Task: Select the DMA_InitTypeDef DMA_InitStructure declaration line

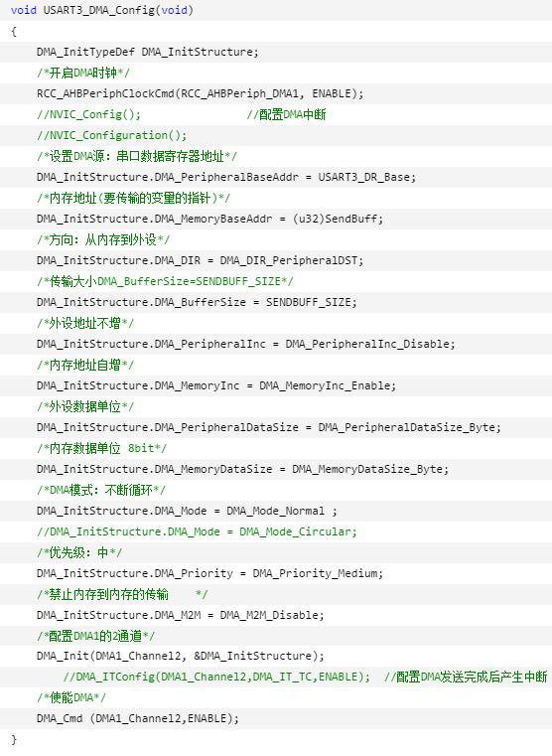Action: click(x=147, y=52)
